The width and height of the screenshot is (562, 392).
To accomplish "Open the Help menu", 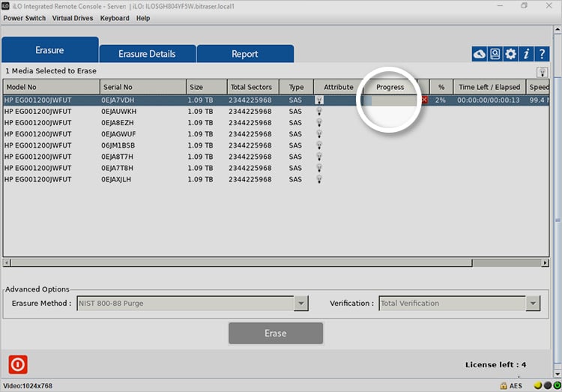I will click(x=143, y=18).
